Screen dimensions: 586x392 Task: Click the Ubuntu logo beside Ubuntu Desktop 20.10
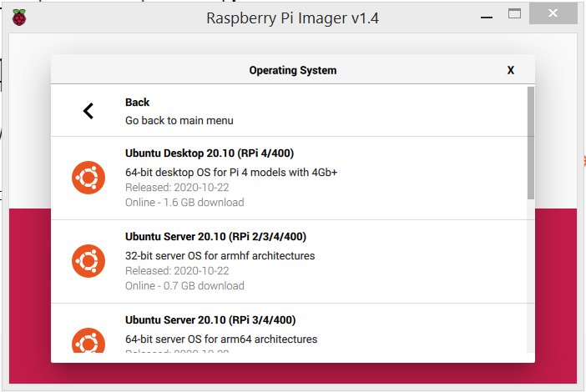(88, 178)
